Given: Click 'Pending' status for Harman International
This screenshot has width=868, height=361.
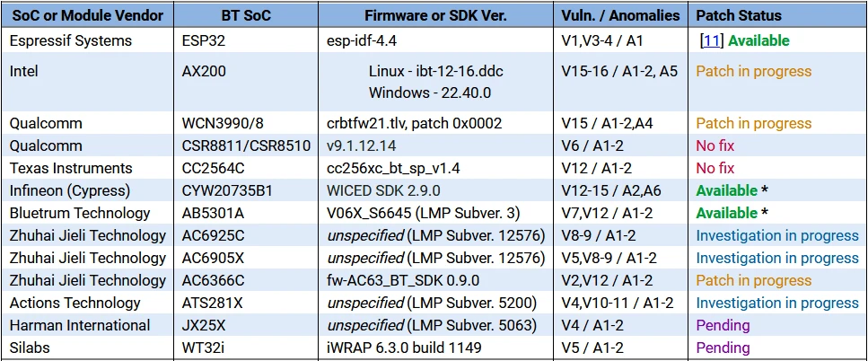Looking at the screenshot, I should point(723,325).
